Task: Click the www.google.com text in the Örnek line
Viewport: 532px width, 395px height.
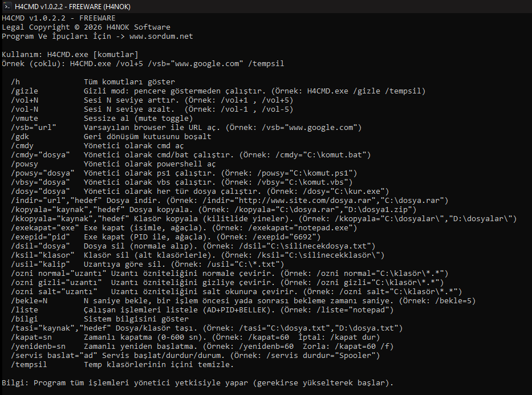Action: 206,64
